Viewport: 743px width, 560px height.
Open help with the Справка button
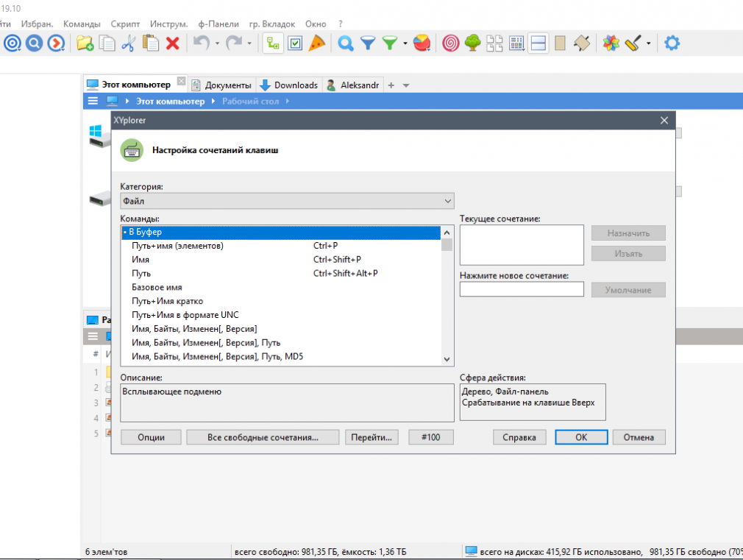(519, 437)
